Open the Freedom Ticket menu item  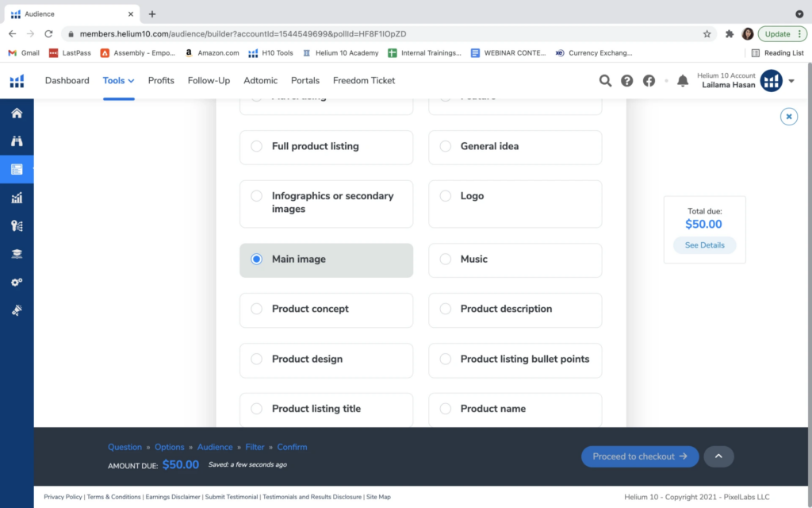[363, 80]
